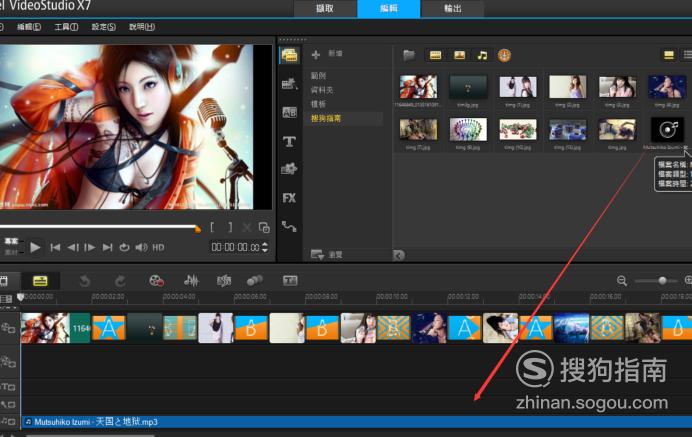Select the music disc audio thumbnail in library

coord(667,129)
